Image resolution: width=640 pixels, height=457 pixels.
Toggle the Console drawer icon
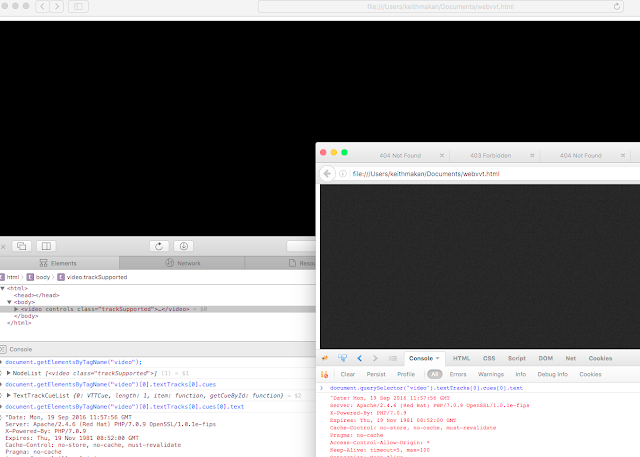(x=3, y=349)
